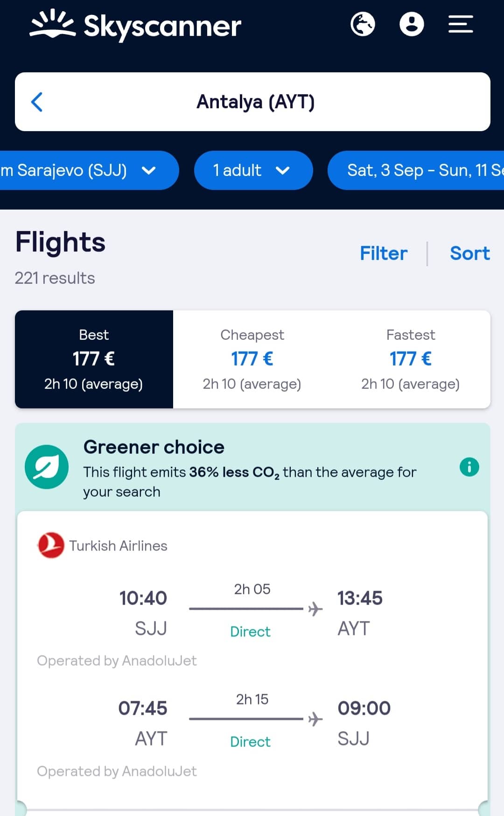Open the Filter options
Viewport: 504px width, 816px height.
click(x=384, y=253)
